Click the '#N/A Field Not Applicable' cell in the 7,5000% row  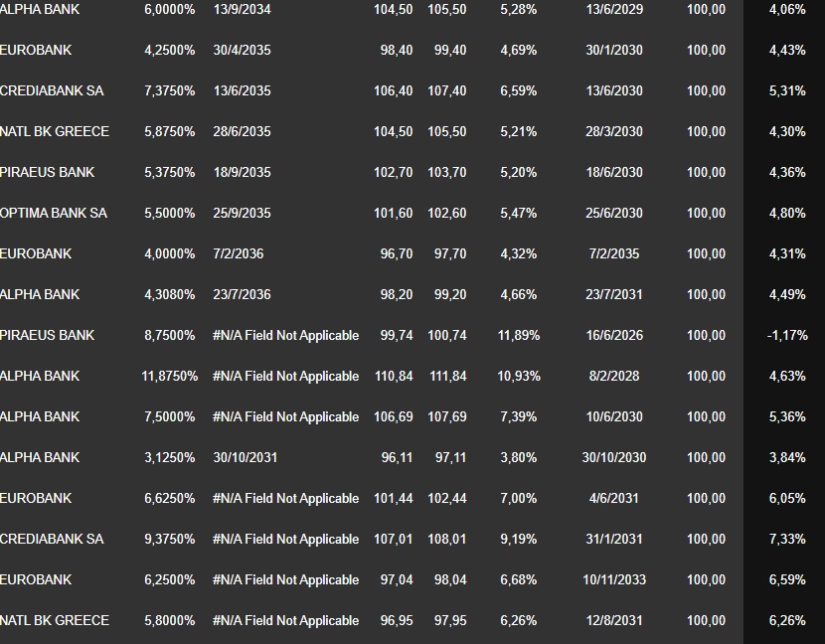pos(285,417)
